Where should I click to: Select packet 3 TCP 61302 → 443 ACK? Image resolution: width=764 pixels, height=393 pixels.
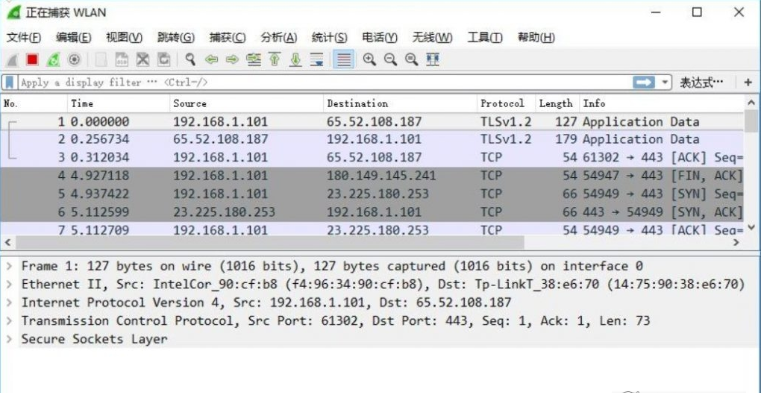pyautogui.click(x=373, y=157)
